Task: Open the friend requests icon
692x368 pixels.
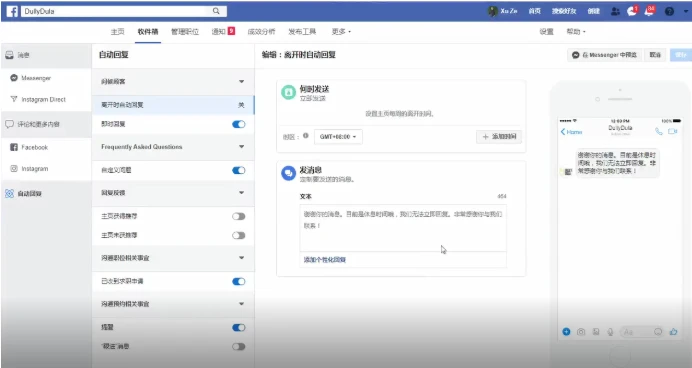Action: click(x=615, y=11)
